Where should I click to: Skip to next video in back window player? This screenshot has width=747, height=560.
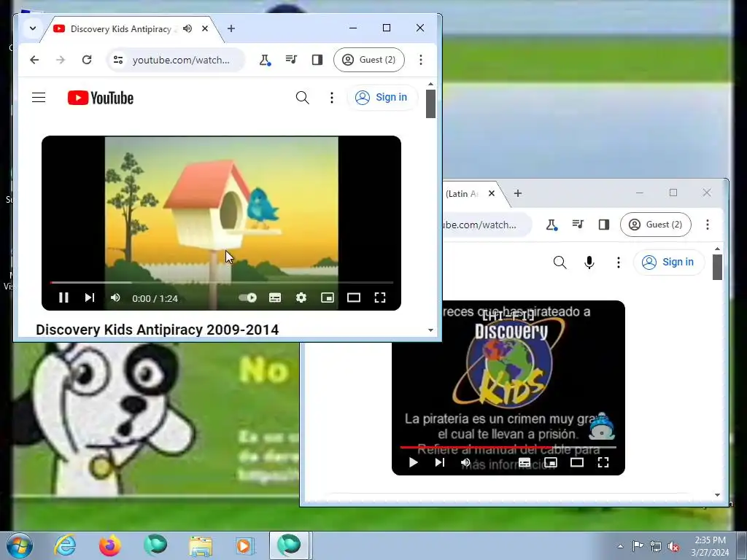[x=440, y=462]
